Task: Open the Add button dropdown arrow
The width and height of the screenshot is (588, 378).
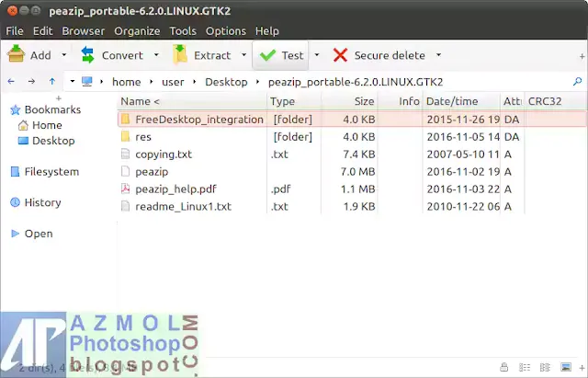Action: (64, 55)
